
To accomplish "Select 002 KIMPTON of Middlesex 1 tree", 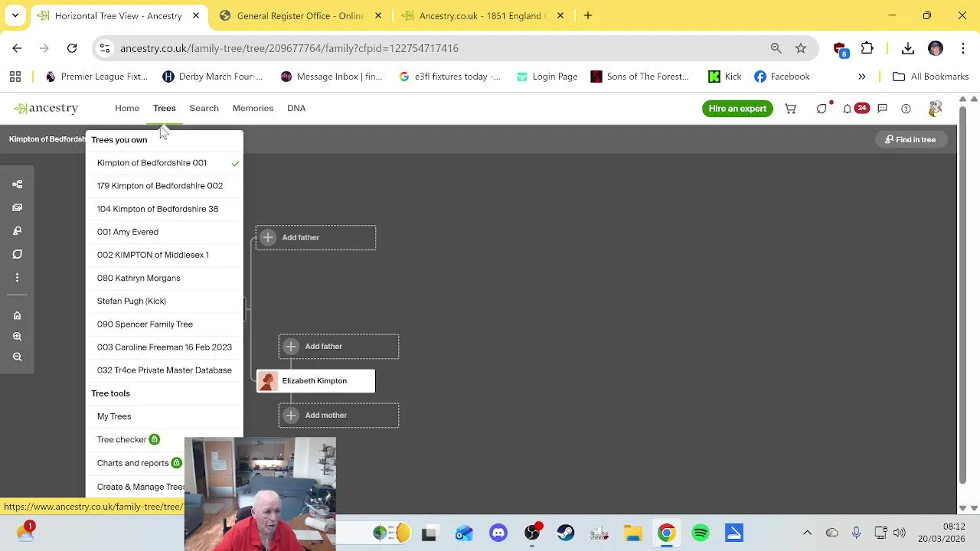I will tap(165, 255).
